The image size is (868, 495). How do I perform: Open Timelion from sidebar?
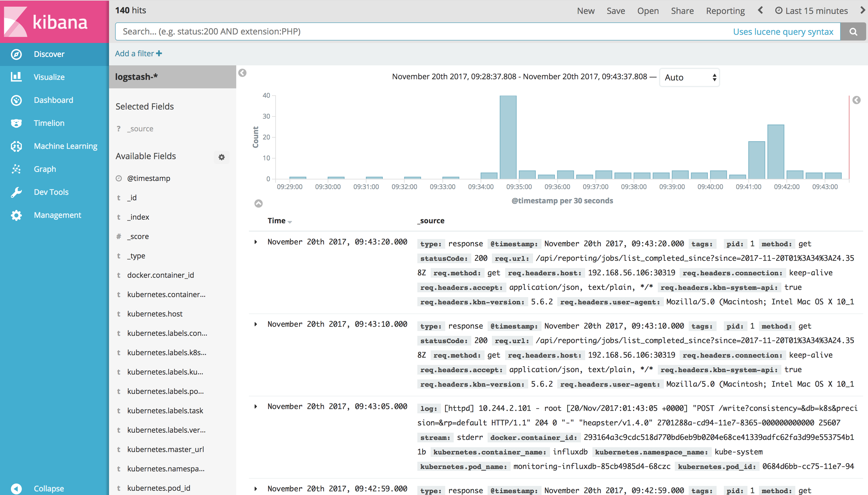coord(54,123)
